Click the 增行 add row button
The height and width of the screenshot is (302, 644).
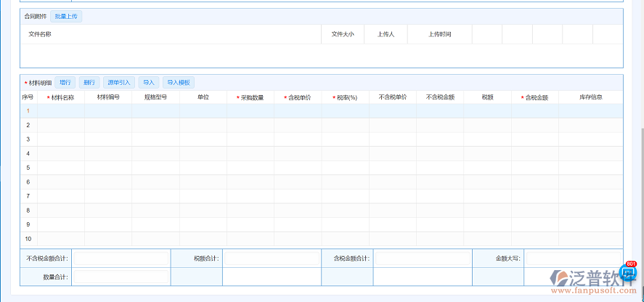pos(65,83)
